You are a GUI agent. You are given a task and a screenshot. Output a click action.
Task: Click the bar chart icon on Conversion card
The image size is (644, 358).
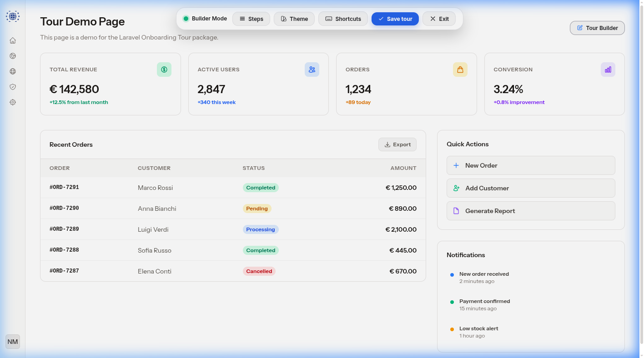pyautogui.click(x=608, y=70)
